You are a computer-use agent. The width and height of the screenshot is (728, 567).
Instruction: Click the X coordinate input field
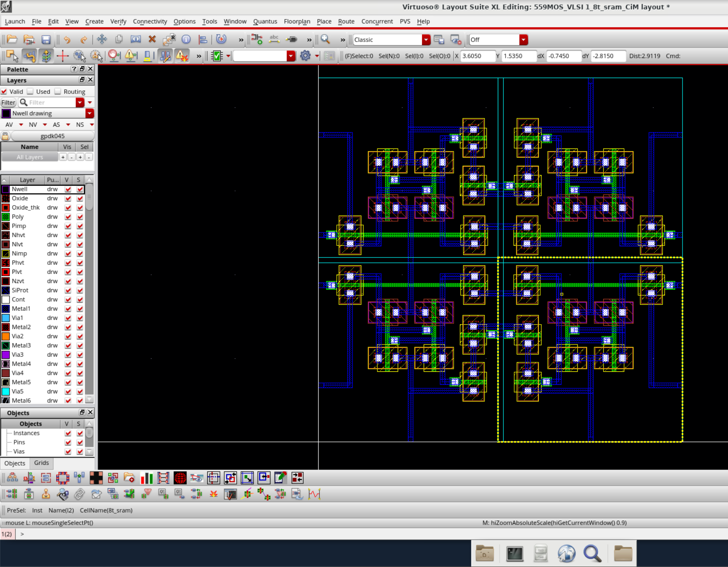tap(477, 56)
